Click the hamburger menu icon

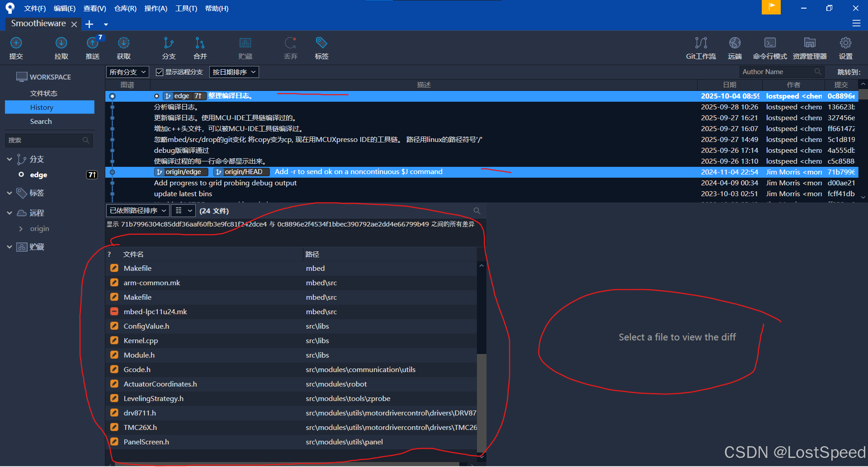(856, 23)
